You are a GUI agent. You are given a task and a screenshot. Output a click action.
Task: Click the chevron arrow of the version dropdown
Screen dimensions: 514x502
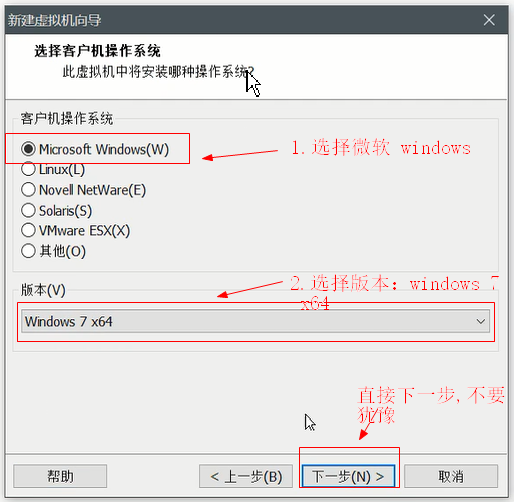coord(480,321)
